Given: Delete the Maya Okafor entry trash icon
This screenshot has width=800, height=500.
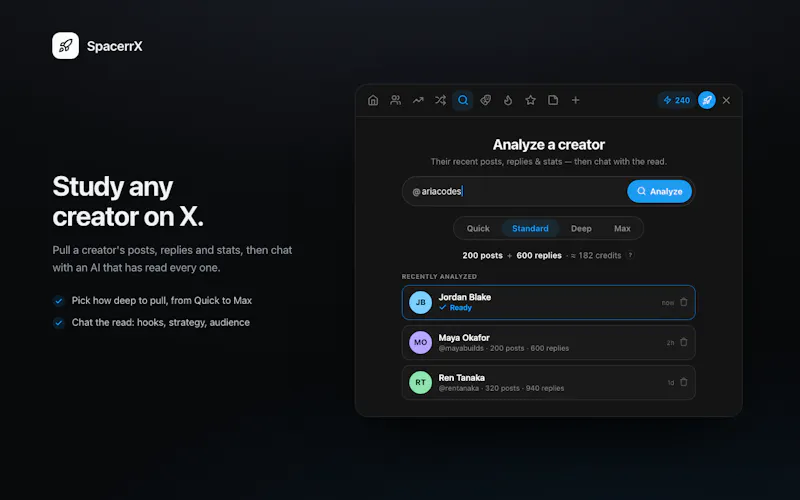Looking at the screenshot, I should click(684, 342).
